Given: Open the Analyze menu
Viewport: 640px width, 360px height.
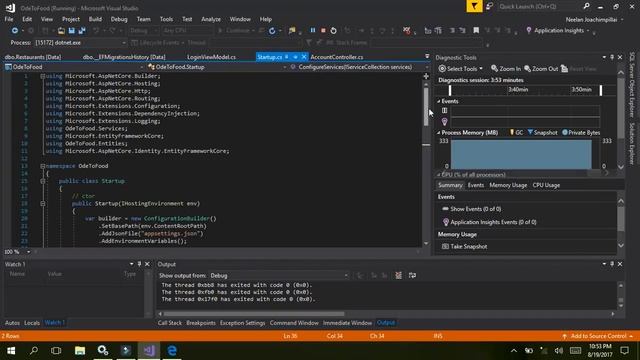Looking at the screenshot, I should click(x=211, y=19).
